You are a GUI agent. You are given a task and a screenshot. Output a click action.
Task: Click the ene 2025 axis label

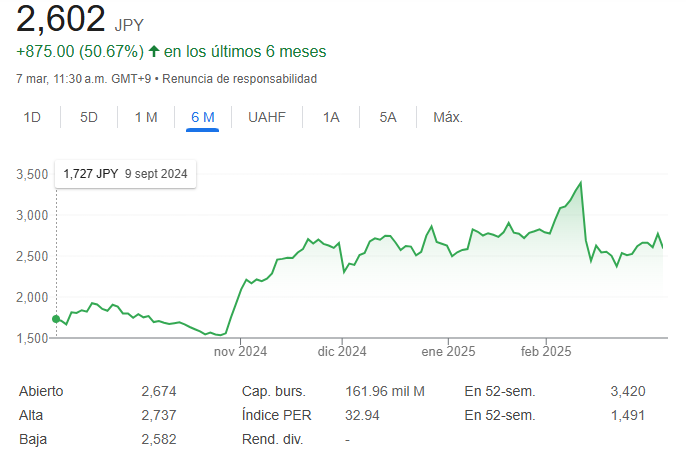(448, 351)
